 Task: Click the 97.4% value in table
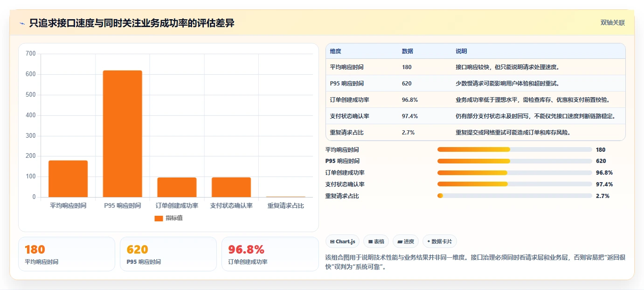coord(409,116)
